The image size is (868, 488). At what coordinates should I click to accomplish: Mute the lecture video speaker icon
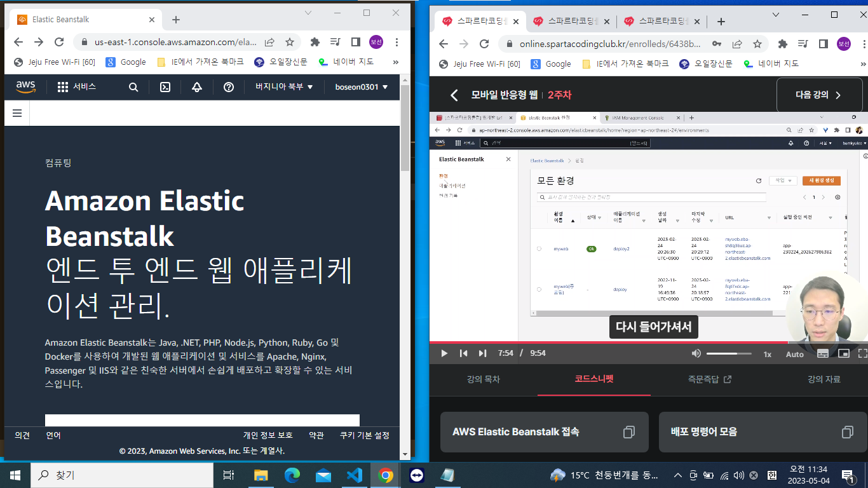click(696, 353)
